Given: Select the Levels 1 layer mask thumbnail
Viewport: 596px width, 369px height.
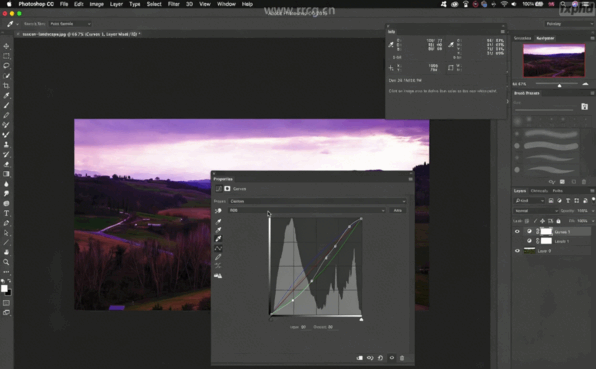Looking at the screenshot, I should [546, 241].
